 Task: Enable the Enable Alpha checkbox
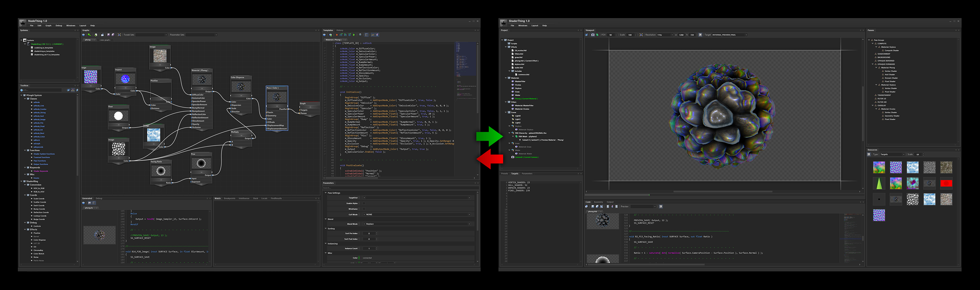tap(364, 203)
